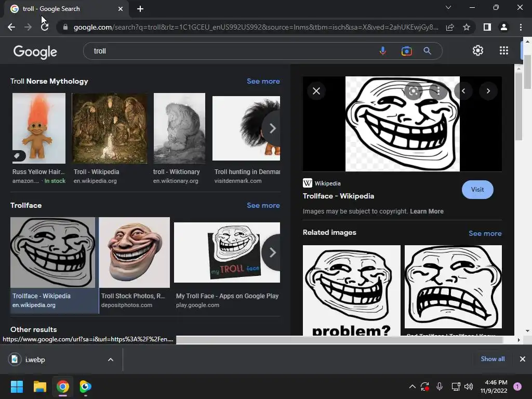Show the next preview image
532x399 pixels.
click(x=488, y=91)
